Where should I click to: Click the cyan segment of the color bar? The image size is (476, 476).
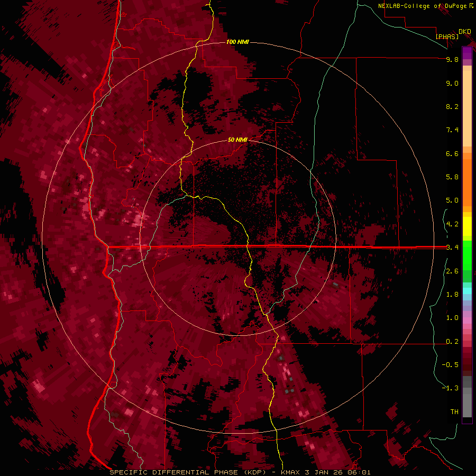[x=467, y=291]
